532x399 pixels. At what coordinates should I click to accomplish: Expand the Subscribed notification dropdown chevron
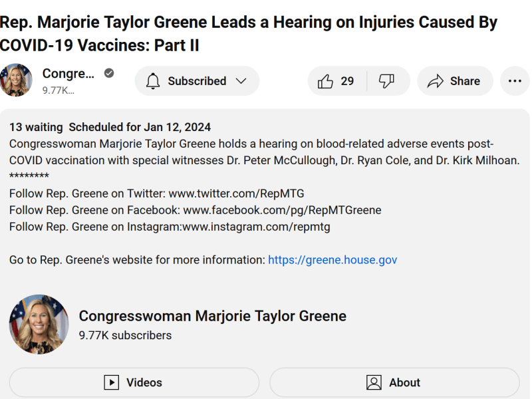point(241,81)
